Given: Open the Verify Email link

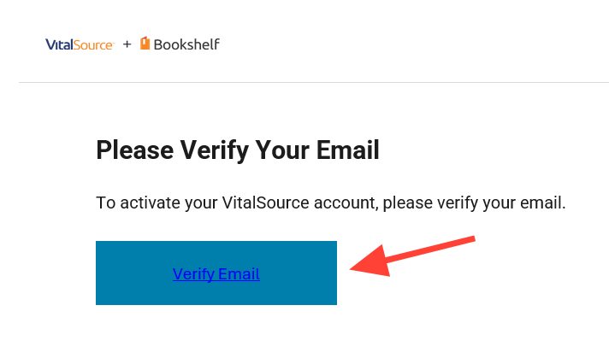Looking at the screenshot, I should point(216,274).
